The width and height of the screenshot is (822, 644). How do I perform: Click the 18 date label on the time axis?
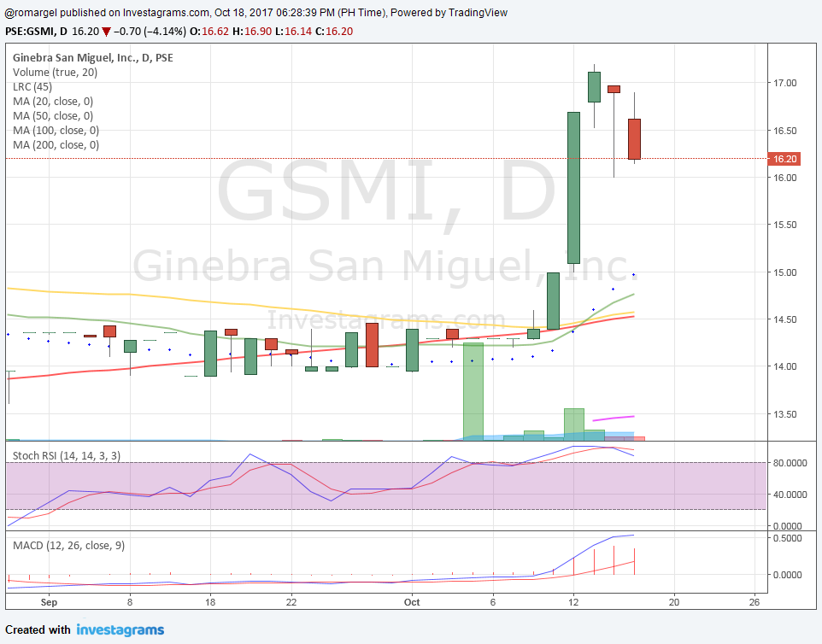tap(210, 602)
